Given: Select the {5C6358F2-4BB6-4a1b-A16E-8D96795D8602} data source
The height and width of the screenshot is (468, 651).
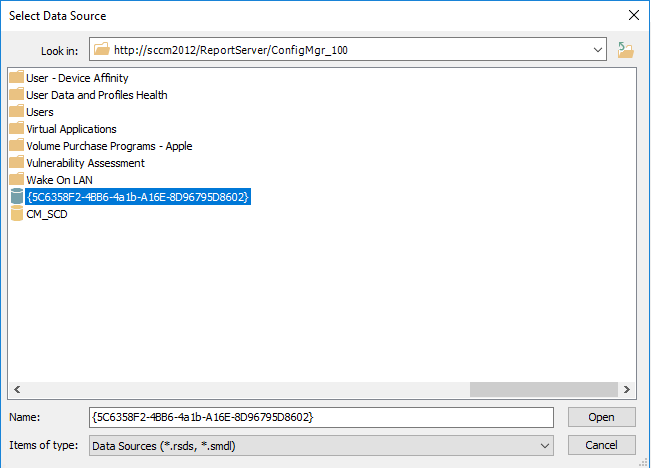Looking at the screenshot, I should point(138,197).
